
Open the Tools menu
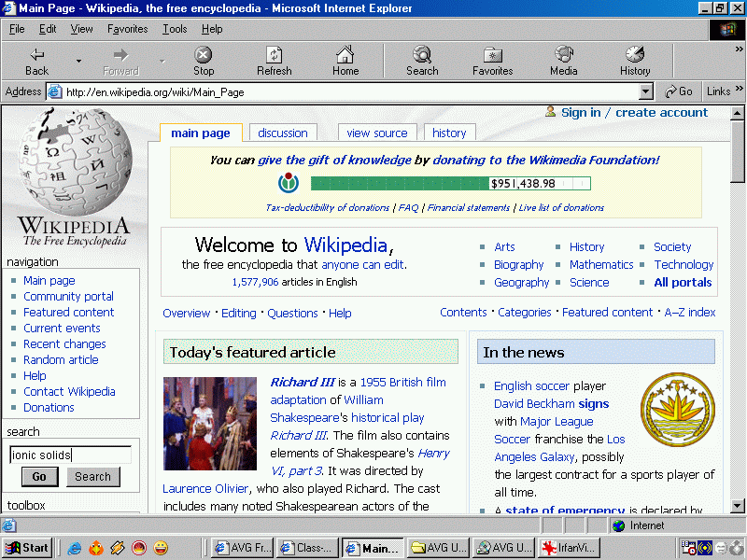[x=175, y=29]
